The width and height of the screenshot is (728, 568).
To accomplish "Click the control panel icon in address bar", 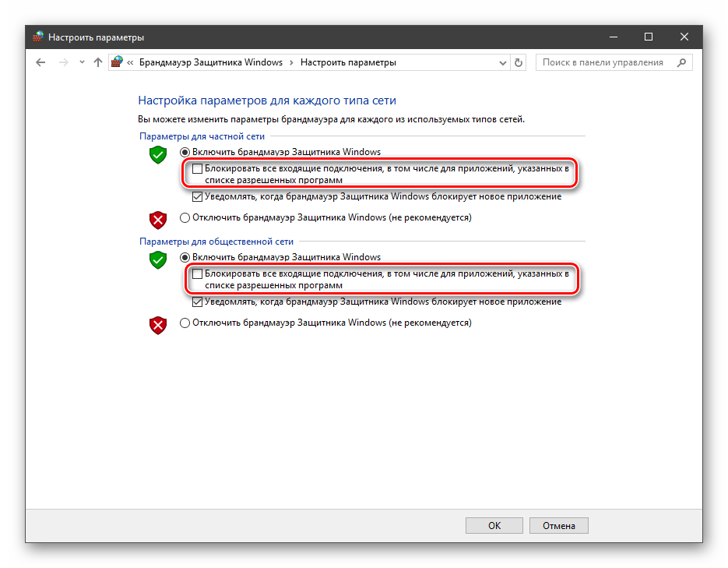I will coord(117,62).
